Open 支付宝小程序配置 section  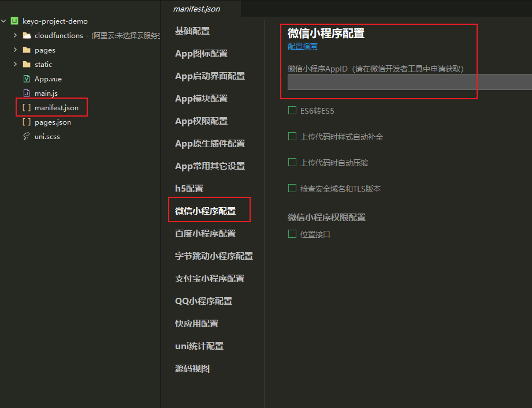pyautogui.click(x=210, y=279)
